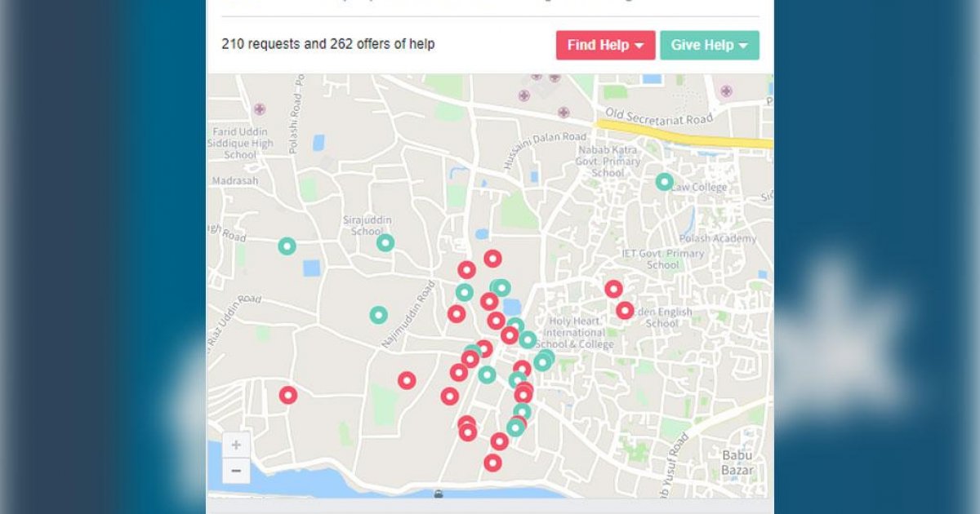Click the leftmost red marker near Riaz Uddin Road
The image size is (980, 514).
coord(287,394)
